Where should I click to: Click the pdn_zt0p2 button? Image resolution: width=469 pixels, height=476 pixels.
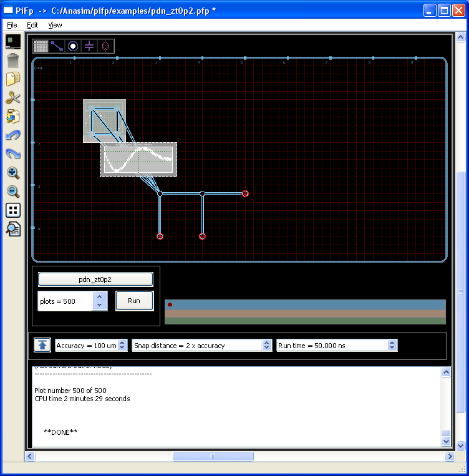click(x=95, y=279)
